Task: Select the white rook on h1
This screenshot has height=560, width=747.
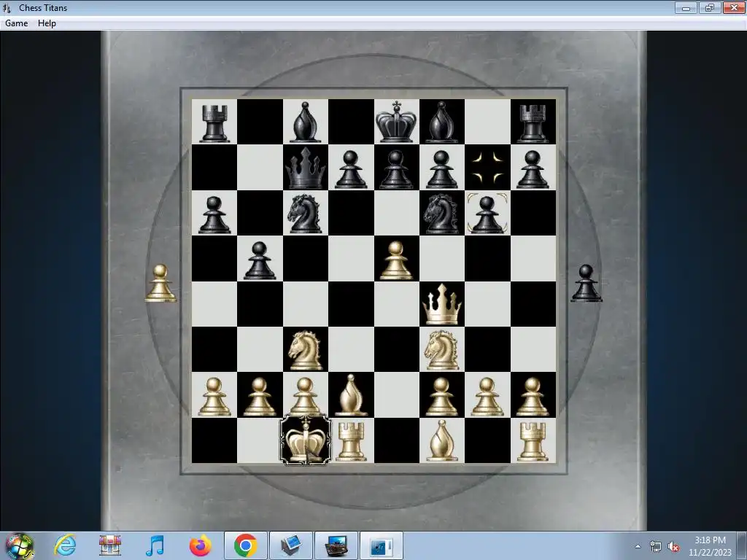Action: [533, 440]
